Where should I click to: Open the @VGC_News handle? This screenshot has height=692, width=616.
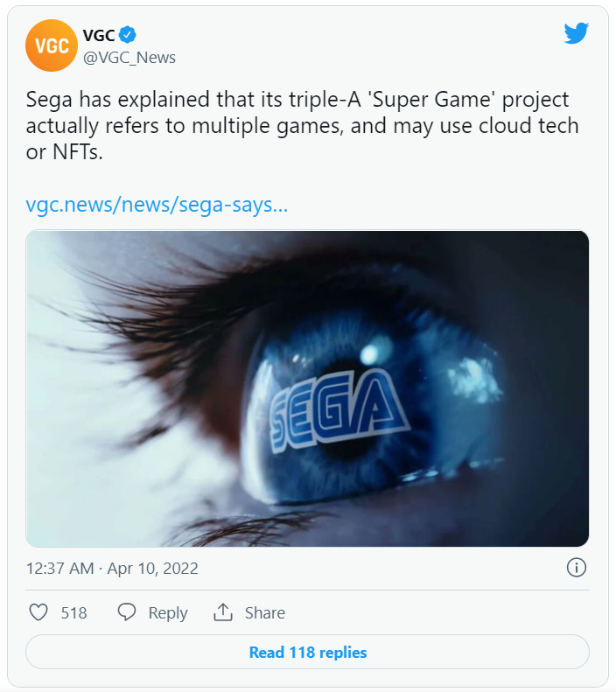(129, 58)
